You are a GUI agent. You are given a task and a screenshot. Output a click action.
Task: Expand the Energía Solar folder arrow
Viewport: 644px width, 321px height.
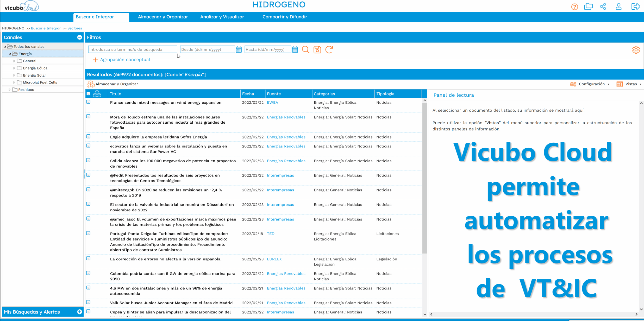(14, 75)
